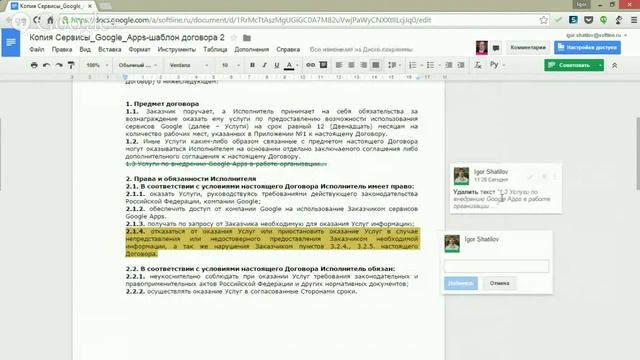Screen dimensions: 640x360
Task: Open the font size dropdown
Action: tap(231, 65)
